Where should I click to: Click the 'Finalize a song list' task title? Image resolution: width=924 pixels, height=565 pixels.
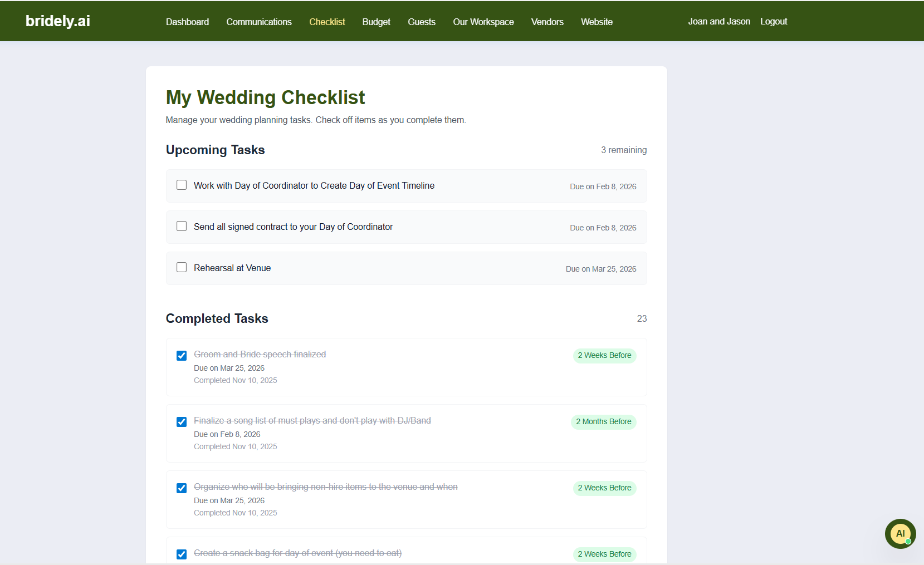pos(312,420)
